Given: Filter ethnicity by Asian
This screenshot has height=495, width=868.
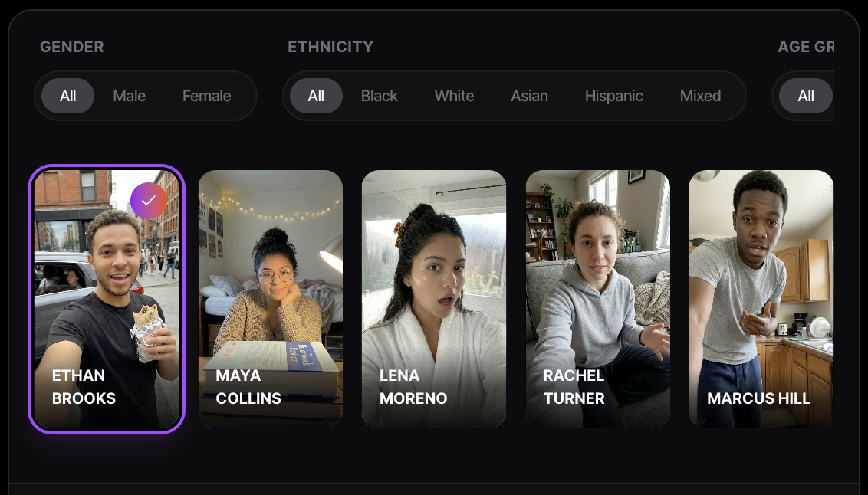Looking at the screenshot, I should coord(529,96).
